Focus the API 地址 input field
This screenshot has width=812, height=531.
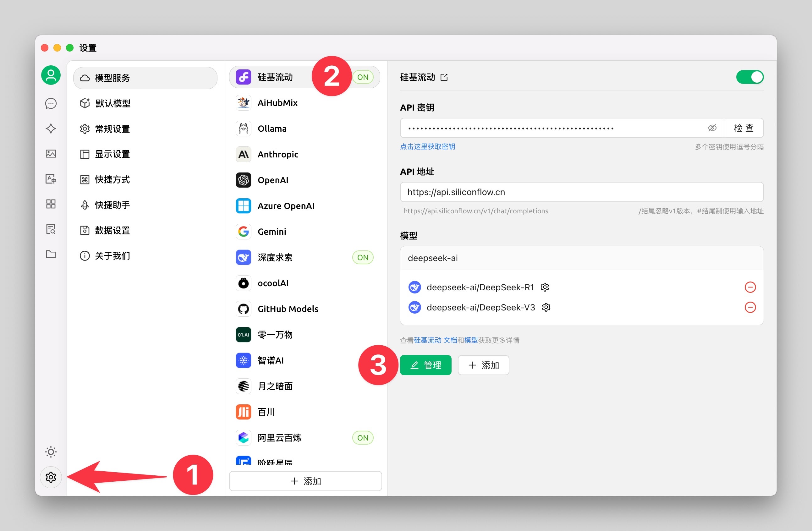coord(581,192)
